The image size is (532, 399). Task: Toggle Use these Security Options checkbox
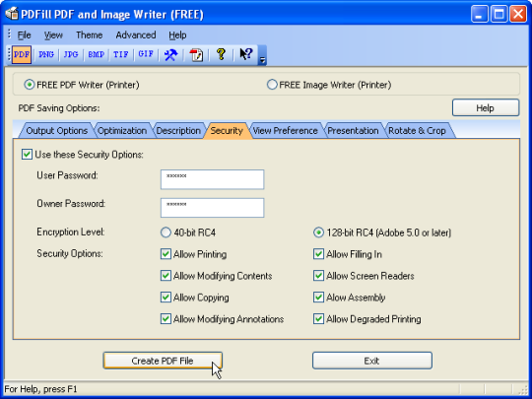(x=27, y=155)
